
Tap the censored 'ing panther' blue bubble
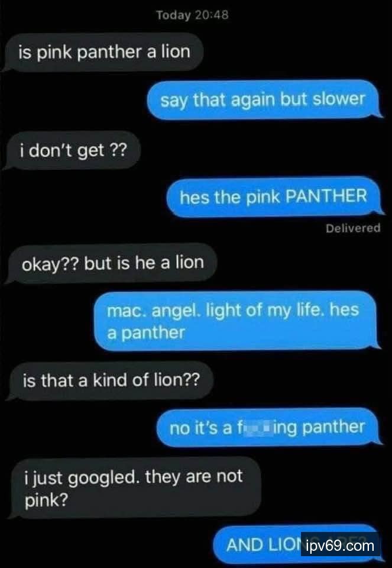point(269,428)
